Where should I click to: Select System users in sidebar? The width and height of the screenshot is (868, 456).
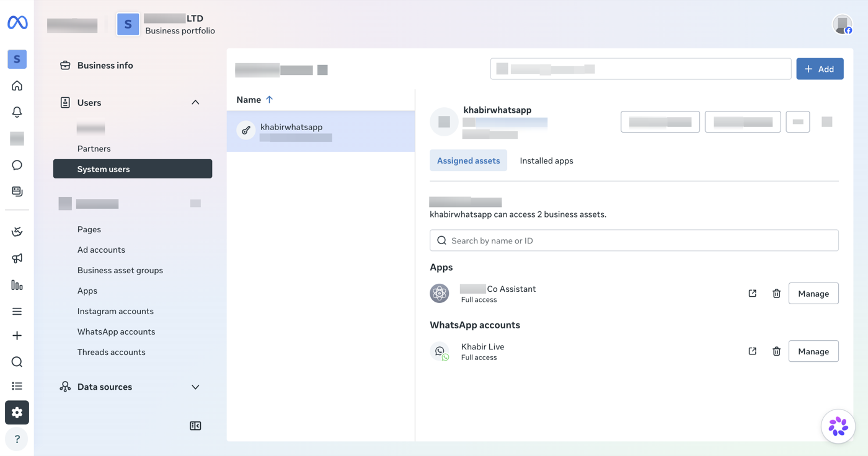(133, 169)
